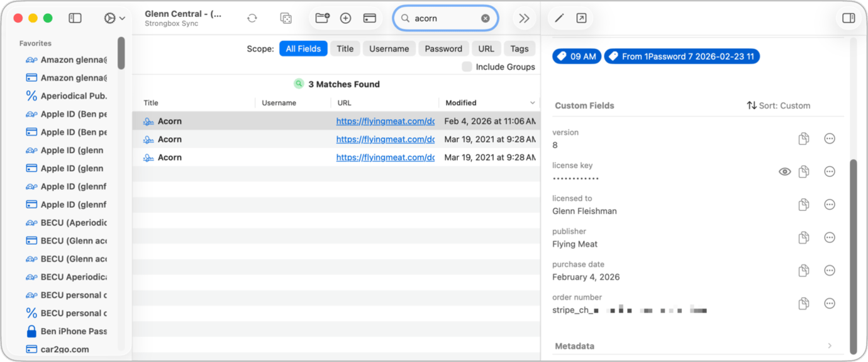Sort by Modified column header
868x362 pixels.
(x=461, y=103)
